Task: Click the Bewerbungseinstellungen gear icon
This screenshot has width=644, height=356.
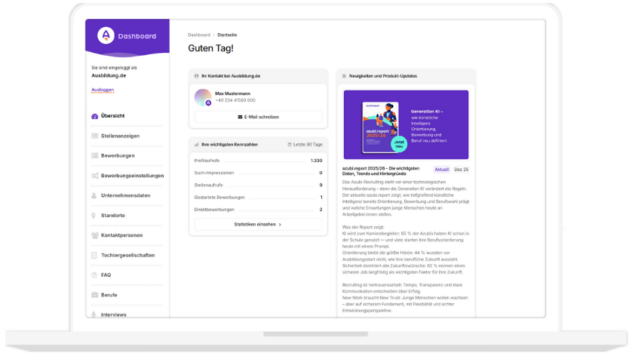Action: (x=94, y=176)
